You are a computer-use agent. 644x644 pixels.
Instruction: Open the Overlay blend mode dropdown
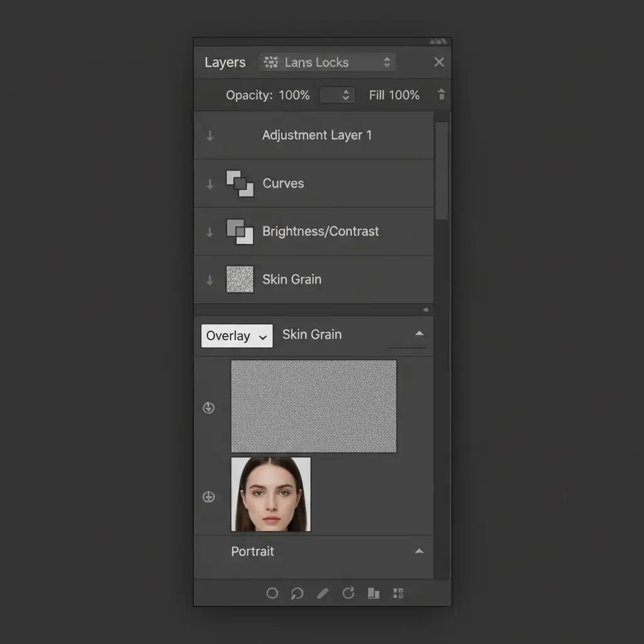point(237,336)
